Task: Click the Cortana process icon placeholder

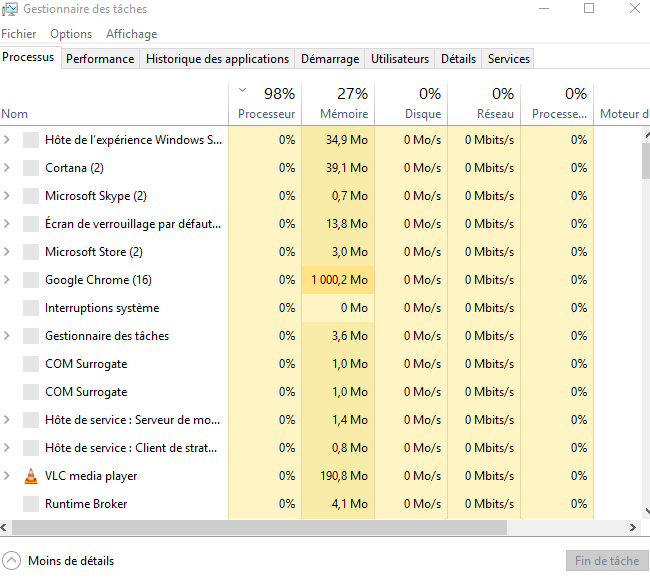Action: (31, 168)
